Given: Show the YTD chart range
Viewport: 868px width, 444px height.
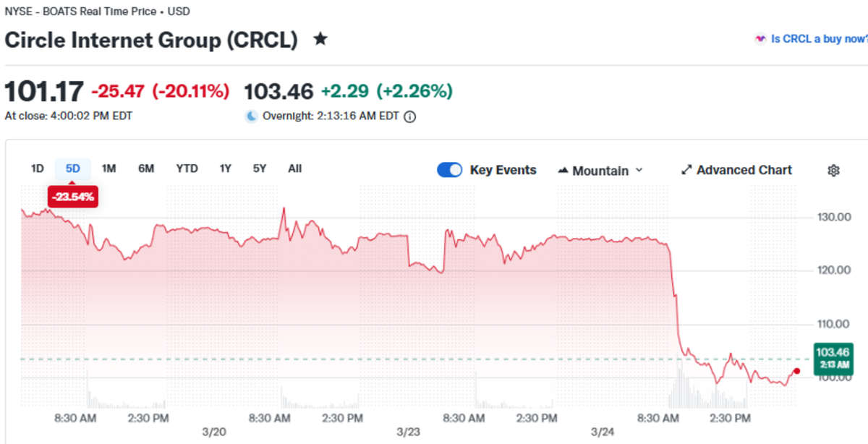Looking at the screenshot, I should point(187,168).
